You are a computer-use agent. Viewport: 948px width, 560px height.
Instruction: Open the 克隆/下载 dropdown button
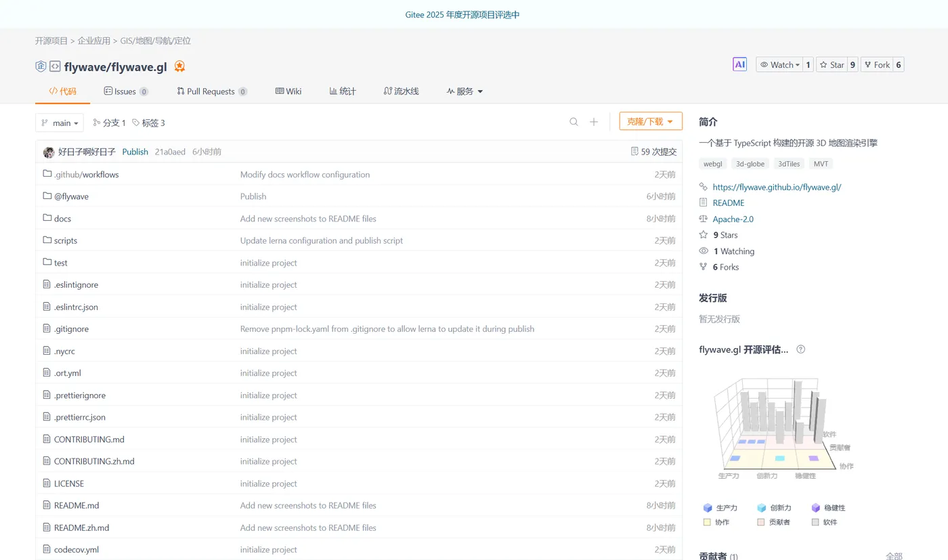point(651,121)
